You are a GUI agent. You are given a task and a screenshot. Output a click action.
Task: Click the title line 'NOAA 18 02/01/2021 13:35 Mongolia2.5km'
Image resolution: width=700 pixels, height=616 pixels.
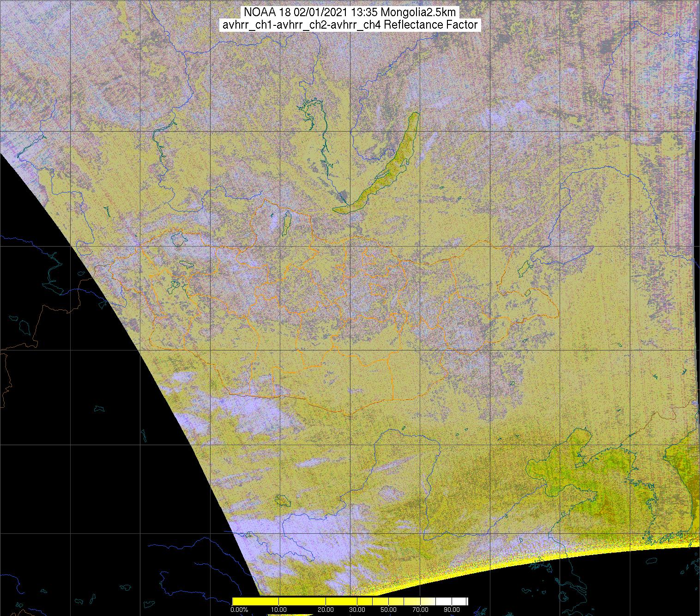pos(350,12)
